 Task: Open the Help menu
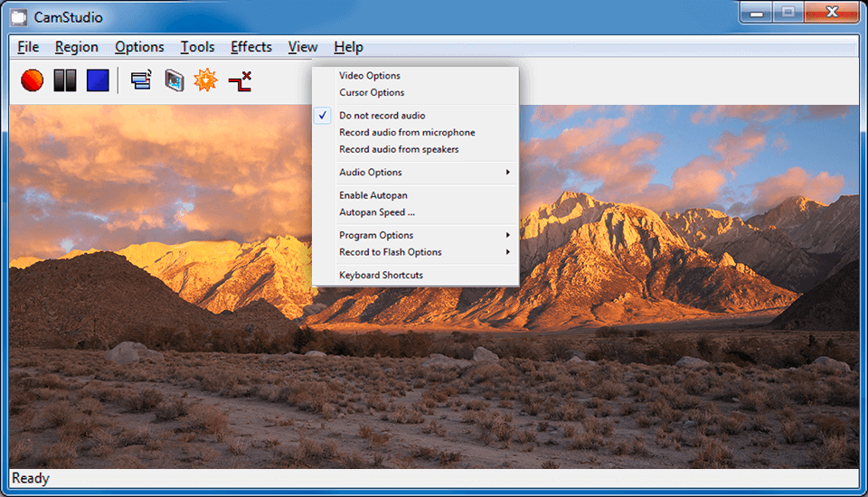pos(348,47)
